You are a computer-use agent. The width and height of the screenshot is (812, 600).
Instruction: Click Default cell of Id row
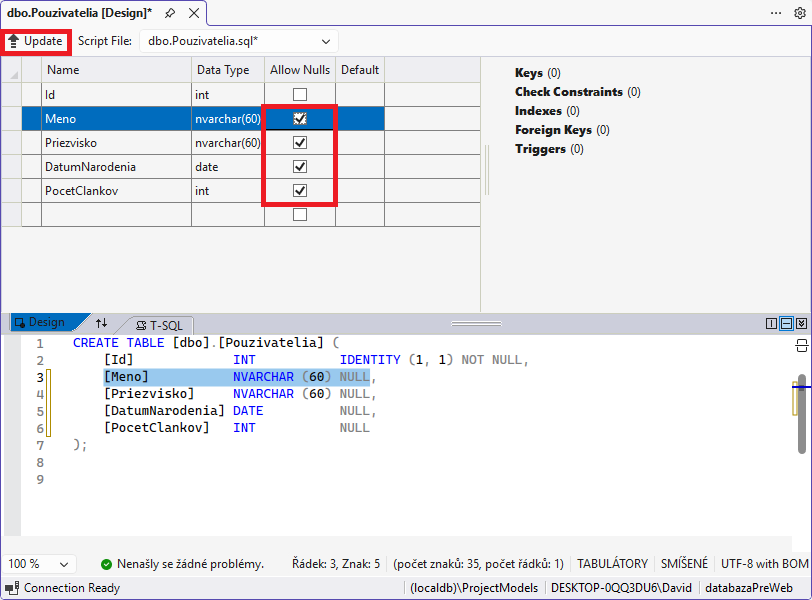click(x=360, y=95)
